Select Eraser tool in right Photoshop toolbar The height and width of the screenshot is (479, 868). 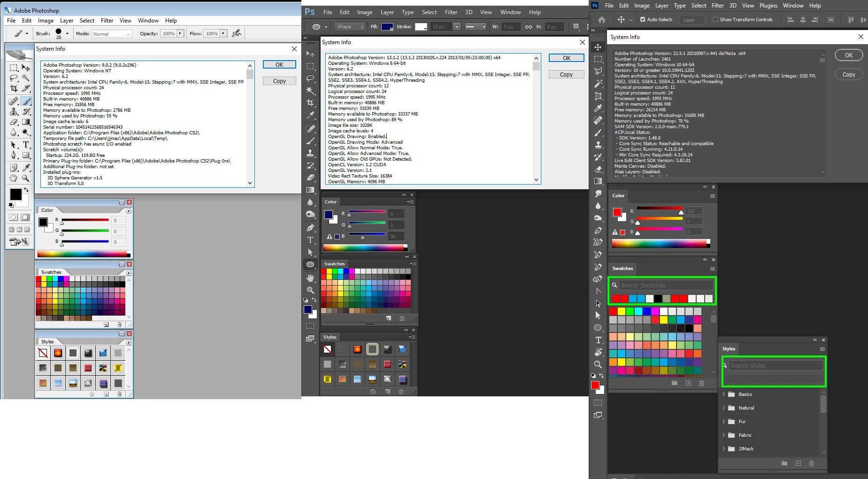coord(598,169)
